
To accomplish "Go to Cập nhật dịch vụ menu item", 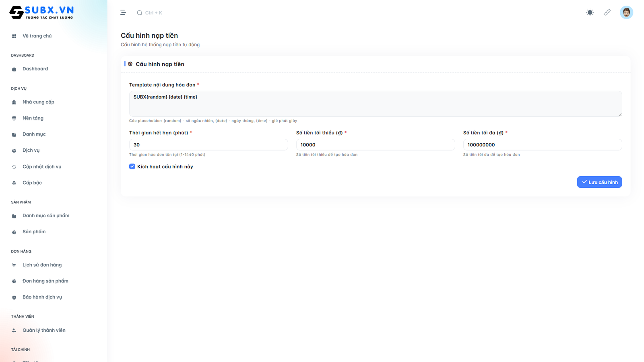I will click(42, 167).
